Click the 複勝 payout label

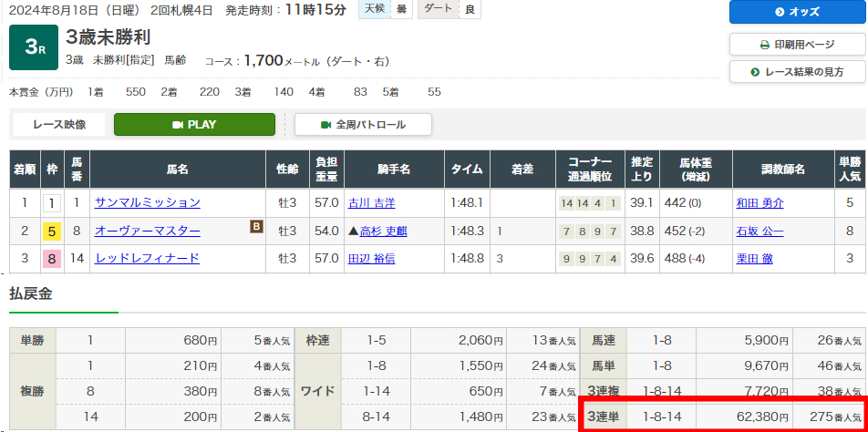[x=33, y=392]
